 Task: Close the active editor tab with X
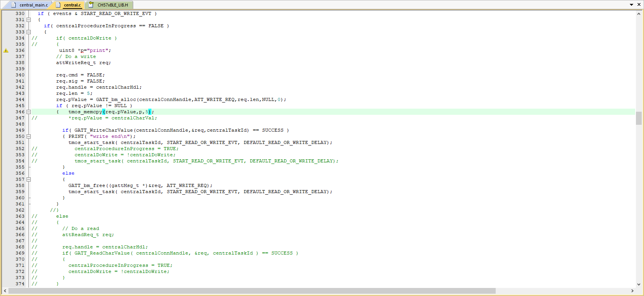pyautogui.click(x=639, y=5)
